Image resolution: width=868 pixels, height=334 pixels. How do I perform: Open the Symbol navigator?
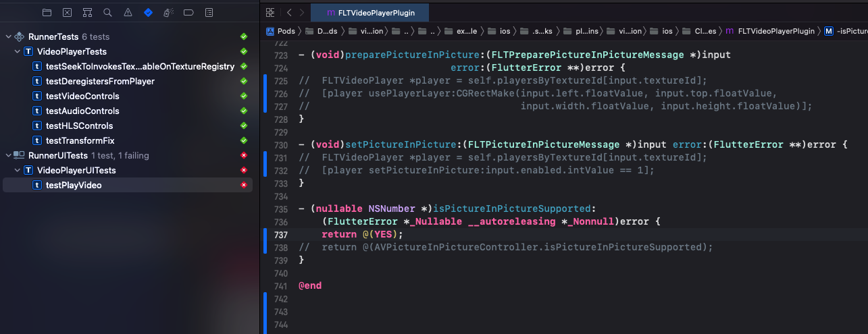point(87,13)
